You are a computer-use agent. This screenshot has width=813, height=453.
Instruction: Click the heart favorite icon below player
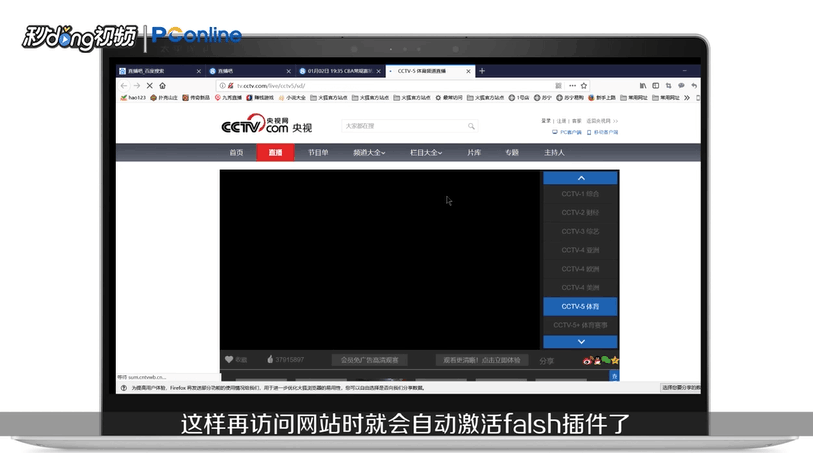coord(229,359)
